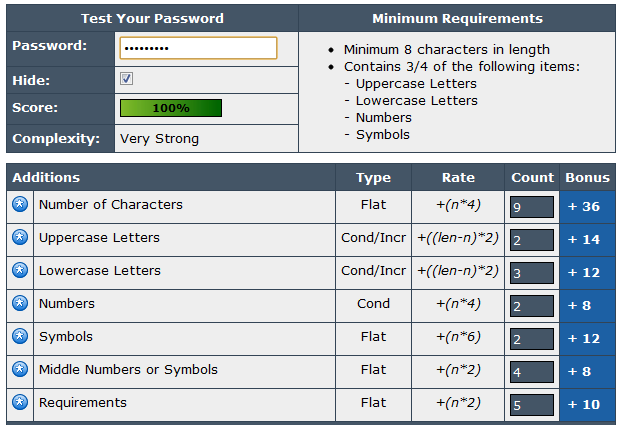Click the Very Strong complexity text

click(x=159, y=139)
